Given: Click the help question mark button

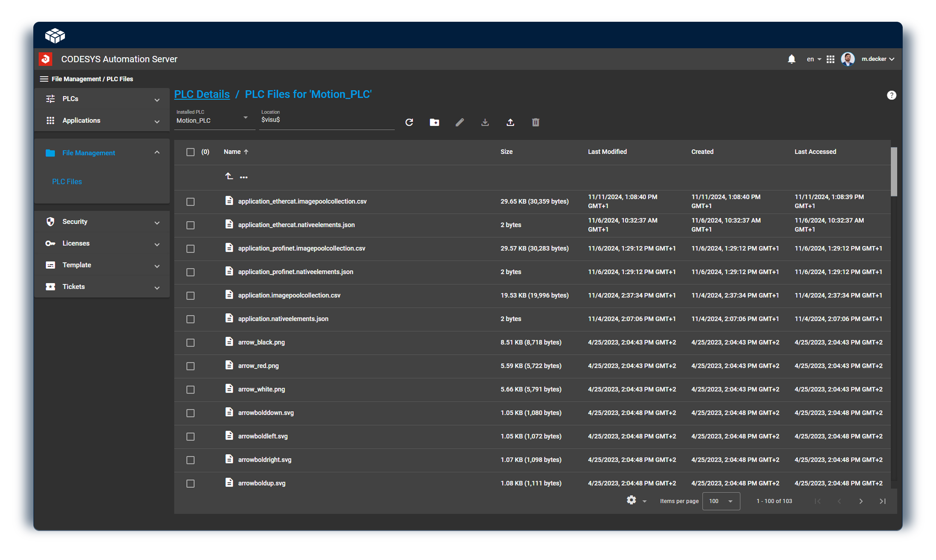Looking at the screenshot, I should (x=892, y=95).
